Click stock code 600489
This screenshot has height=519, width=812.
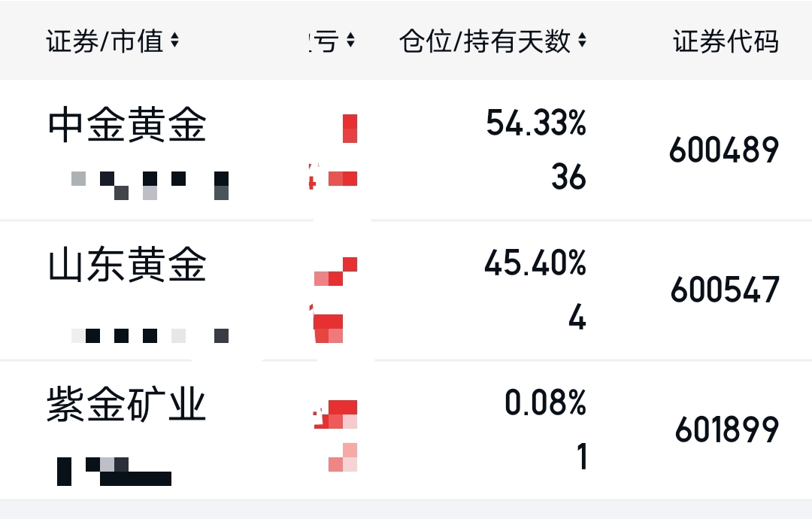pos(724,150)
